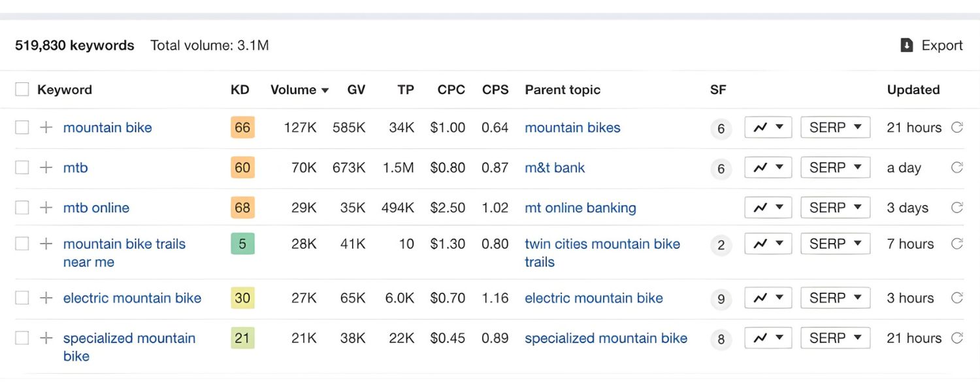980x392 pixels.
Task: Click the SF count 9 for electric mountain bike
Action: (x=721, y=298)
